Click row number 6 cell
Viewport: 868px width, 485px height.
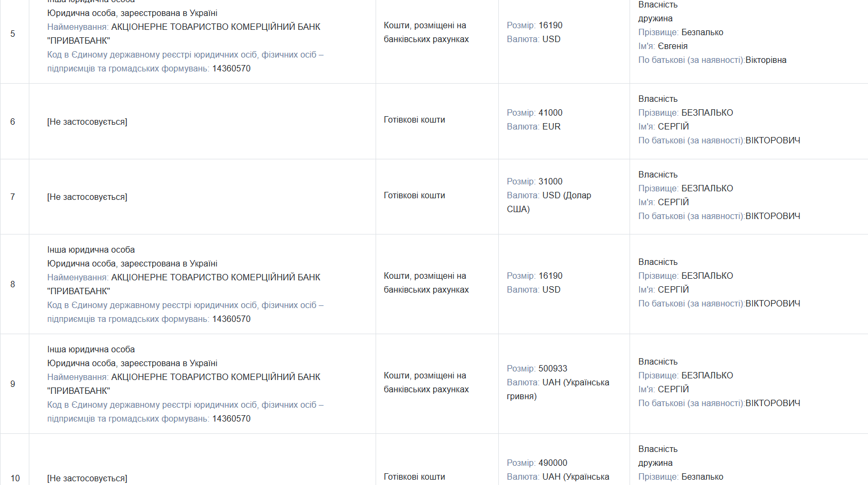13,122
